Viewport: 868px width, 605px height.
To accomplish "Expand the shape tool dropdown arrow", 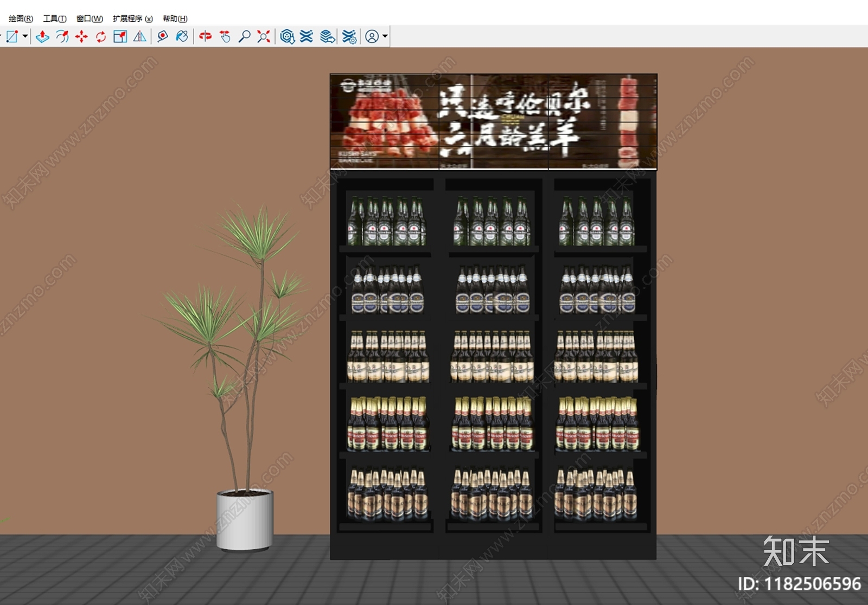I will (x=25, y=36).
